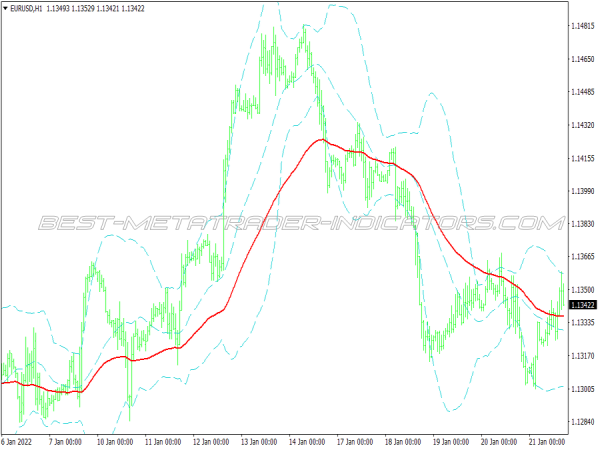Click the 1.13990 price axis label
Image resolution: width=600 pixels, height=450 pixels.
(583, 191)
